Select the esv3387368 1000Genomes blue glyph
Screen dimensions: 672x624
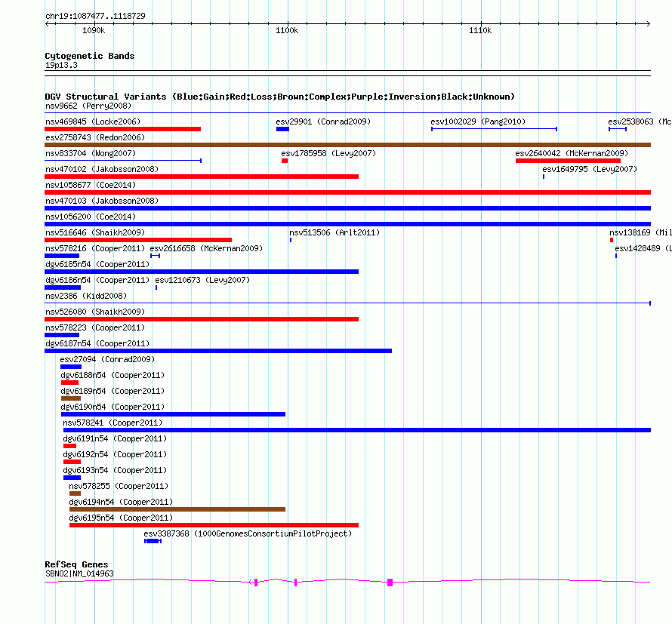pyautogui.click(x=153, y=541)
